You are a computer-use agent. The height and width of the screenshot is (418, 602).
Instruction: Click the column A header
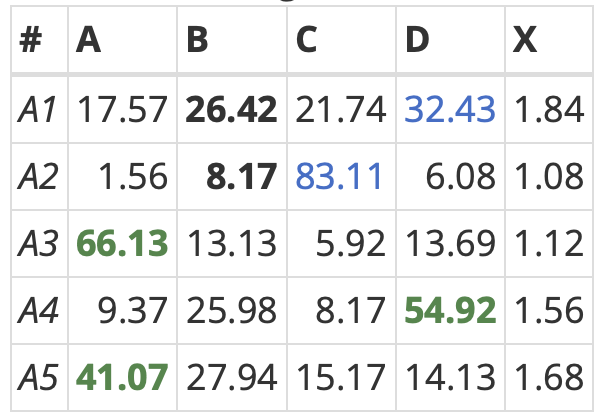89,40
